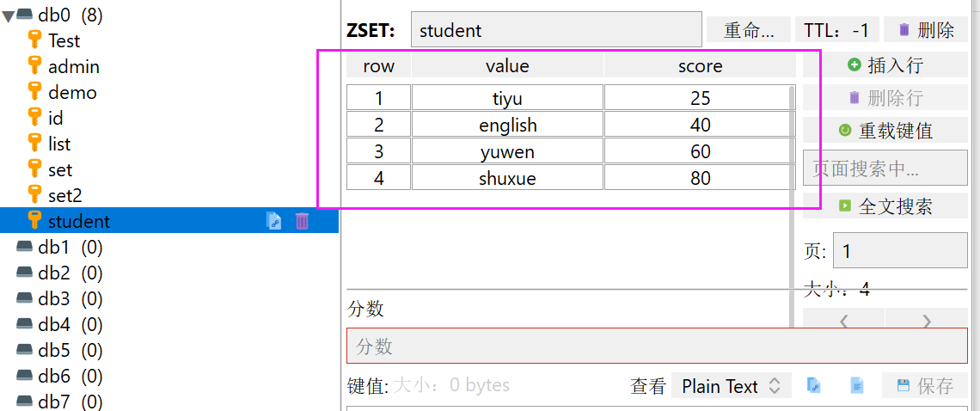Select the tiyu value cell
980x411 pixels.
[x=507, y=97]
